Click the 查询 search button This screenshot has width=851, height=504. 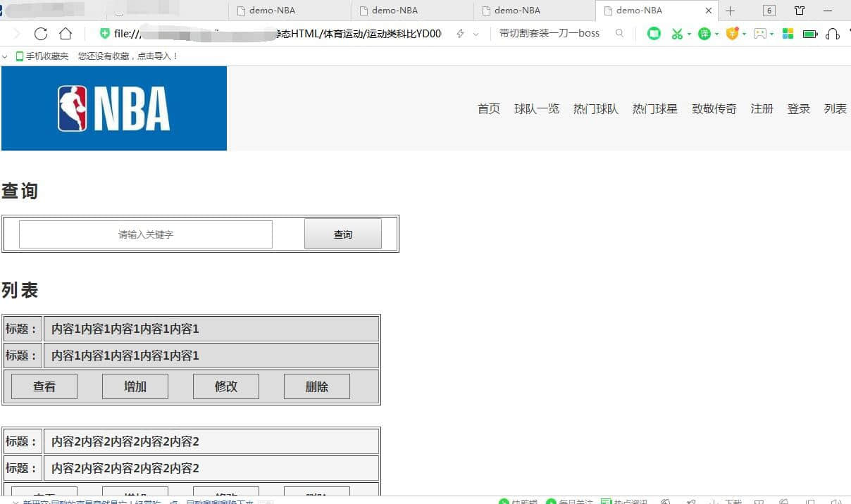point(343,234)
